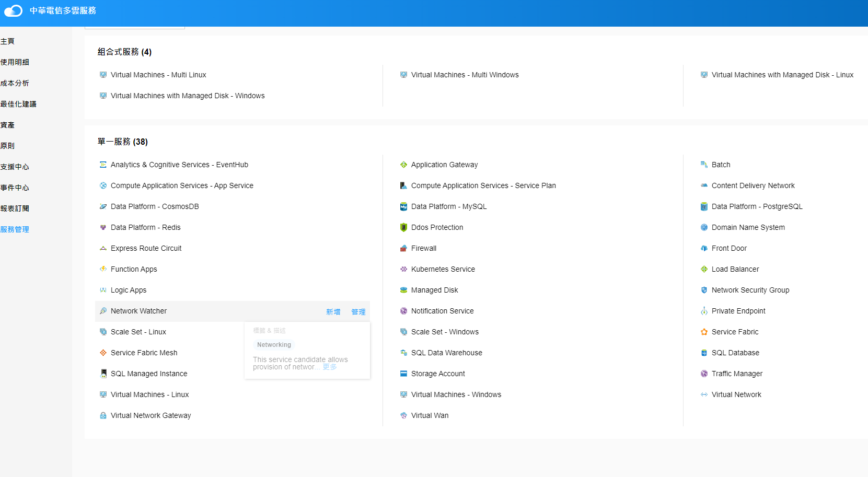Select 服務管理 in the sidebar
868x477 pixels.
pos(15,229)
